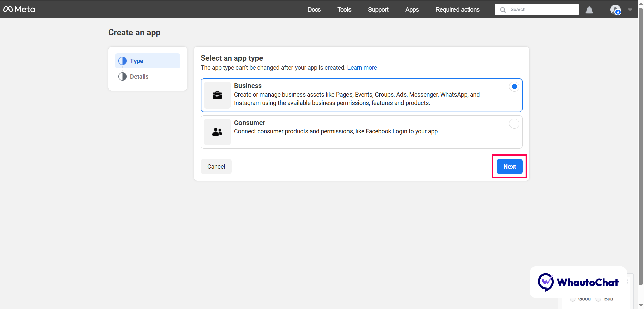Click the Cancel button

[x=216, y=166]
